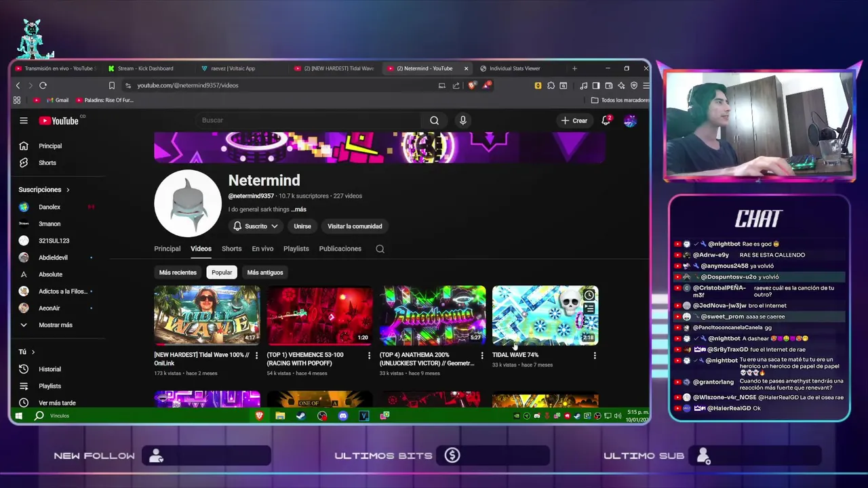
Task: Open the VEHEMENCE 53-100 video thumbnail
Action: (319, 316)
